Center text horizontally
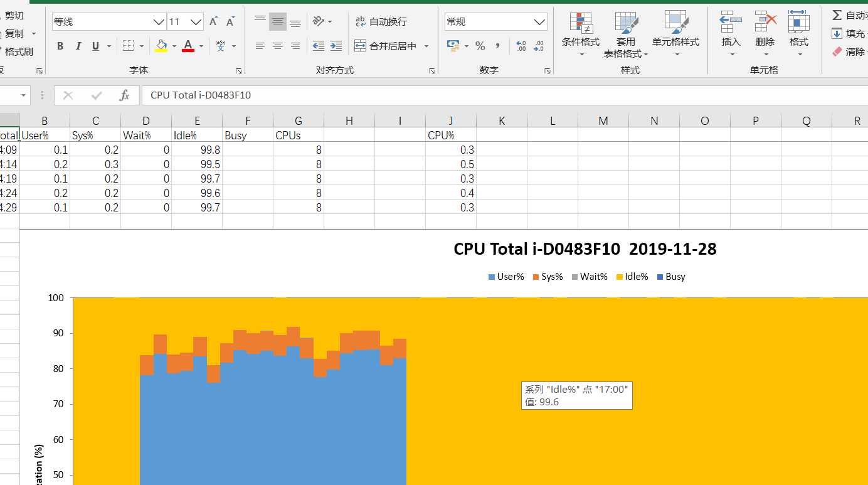868x485 pixels. [278, 46]
